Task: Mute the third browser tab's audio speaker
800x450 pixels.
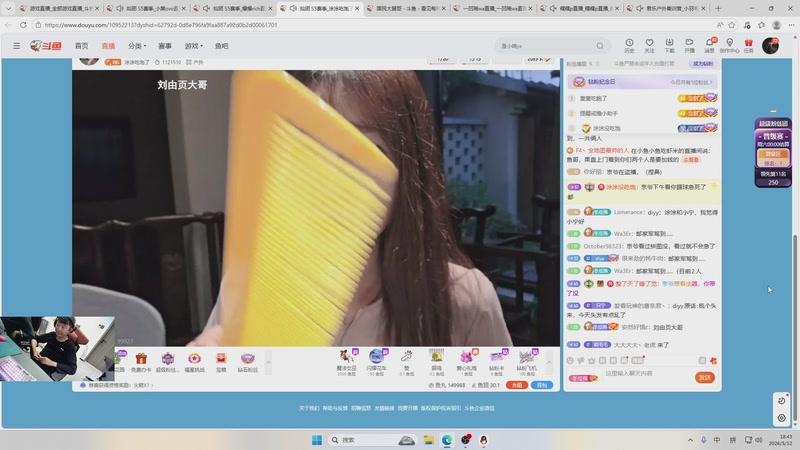Action: coord(206,8)
